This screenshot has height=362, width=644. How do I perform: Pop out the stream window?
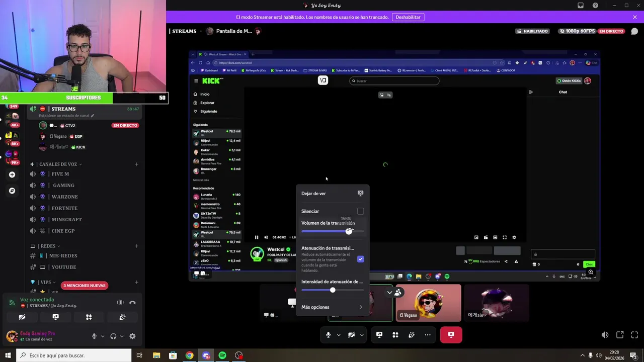[x=620, y=335]
